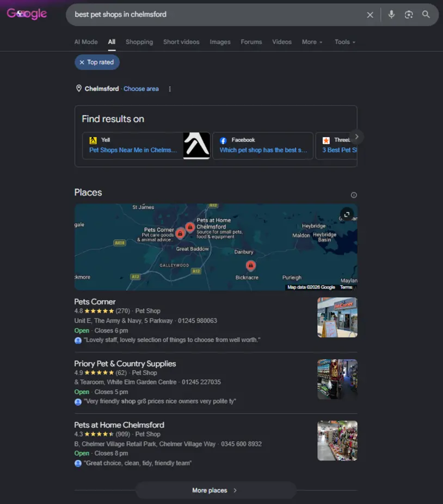Start voice search with the microphone
The height and width of the screenshot is (504, 443).
coord(391,15)
